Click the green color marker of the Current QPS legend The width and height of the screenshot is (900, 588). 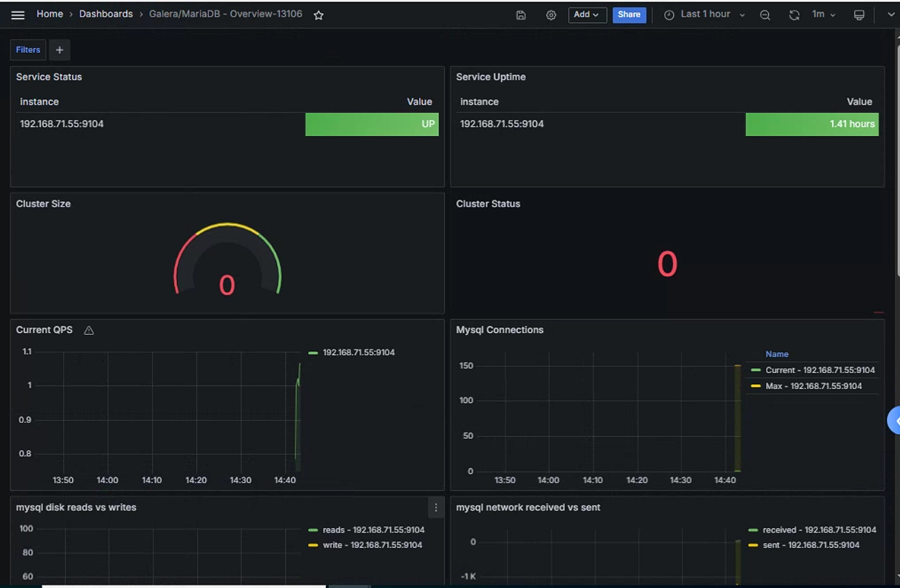pos(313,353)
